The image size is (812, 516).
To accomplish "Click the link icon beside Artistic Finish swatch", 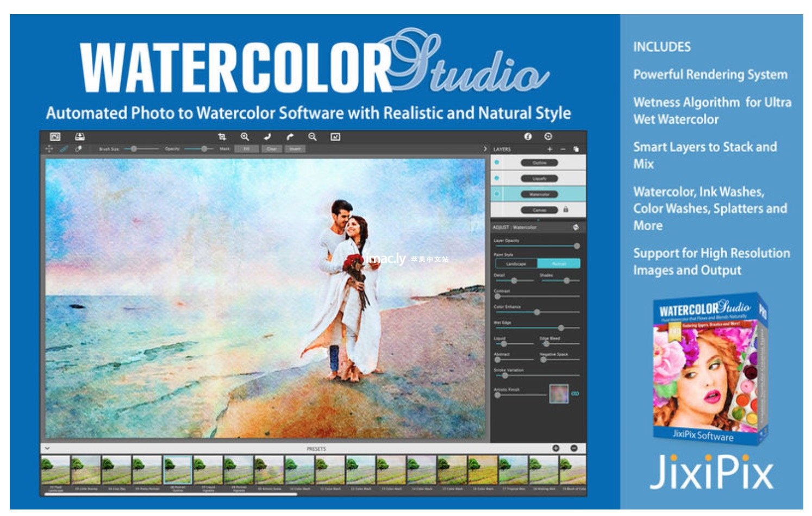I will (x=576, y=393).
